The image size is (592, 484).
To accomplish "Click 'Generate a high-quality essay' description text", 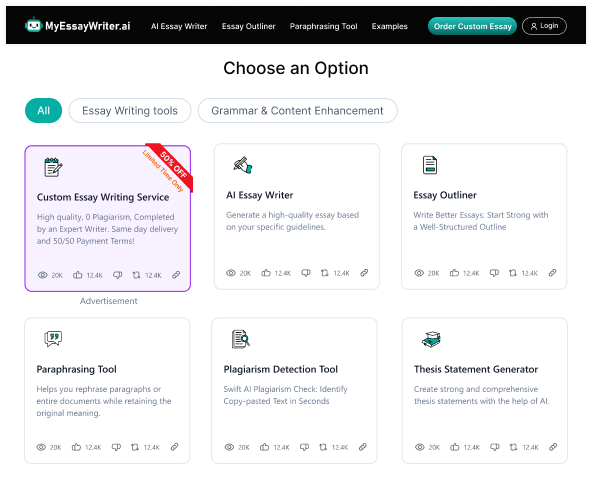I will tap(292, 221).
